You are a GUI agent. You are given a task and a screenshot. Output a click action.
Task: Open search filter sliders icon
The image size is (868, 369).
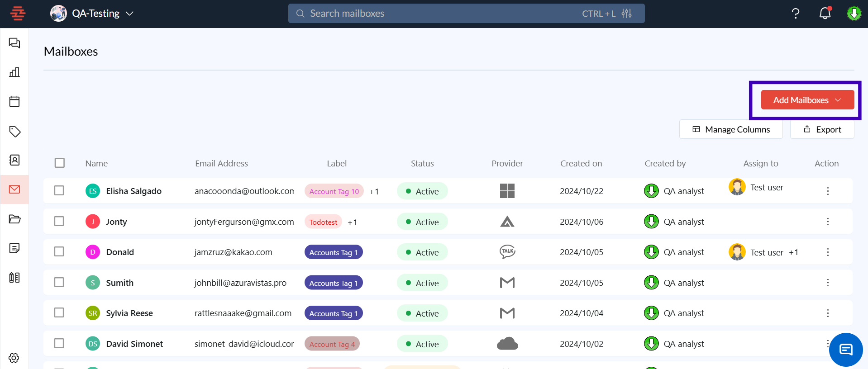coord(626,14)
